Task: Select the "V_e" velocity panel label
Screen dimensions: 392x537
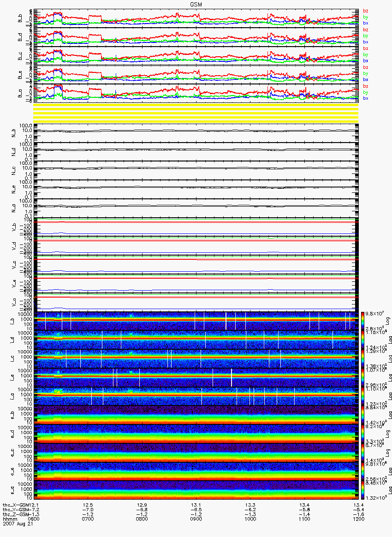Action: [x=14, y=284]
